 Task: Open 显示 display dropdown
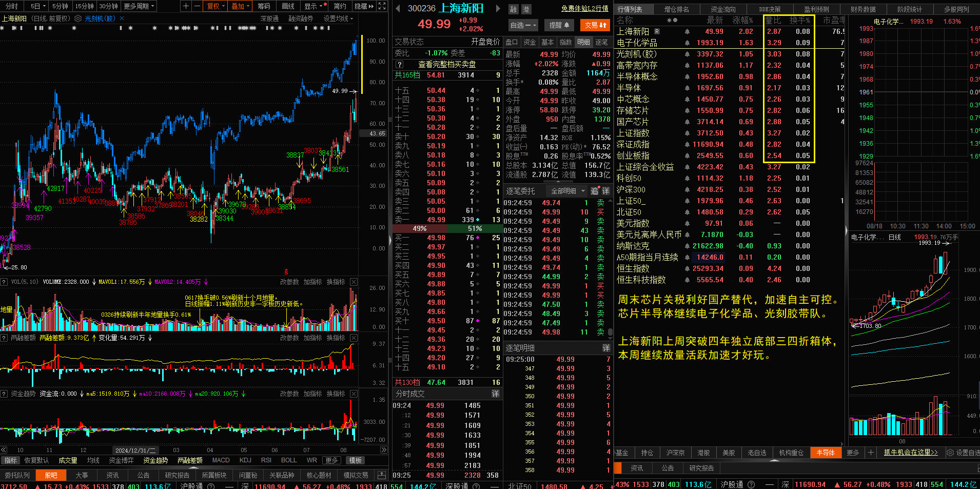(314, 6)
